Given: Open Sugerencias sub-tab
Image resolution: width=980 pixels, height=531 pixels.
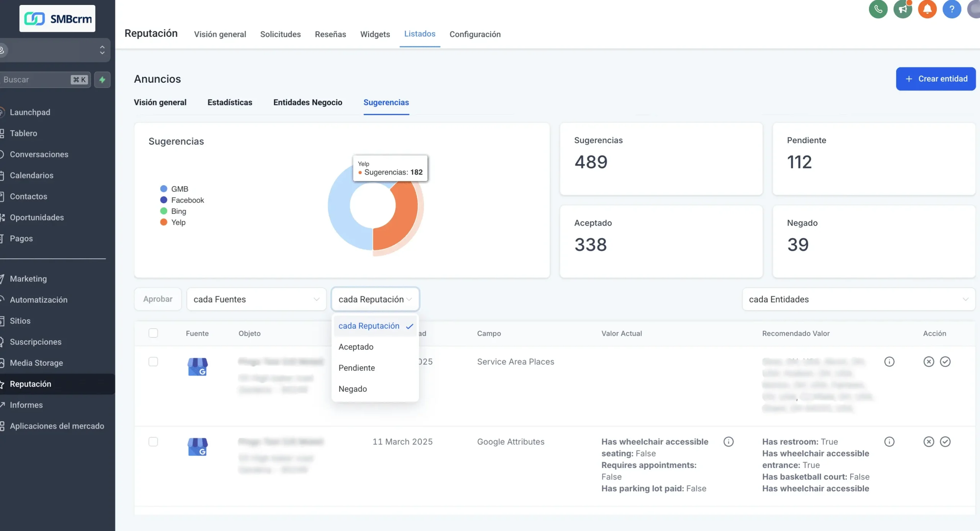Looking at the screenshot, I should [386, 102].
